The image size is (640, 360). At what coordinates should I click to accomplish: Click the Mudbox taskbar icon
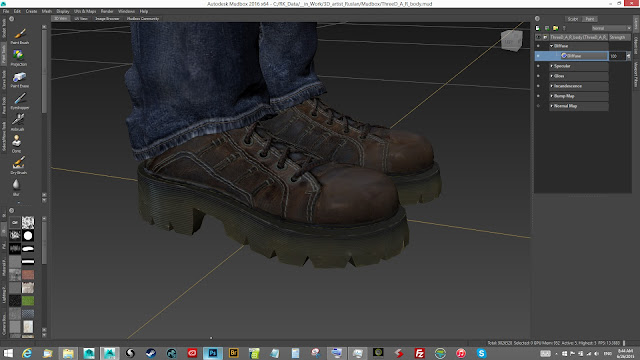(109, 353)
